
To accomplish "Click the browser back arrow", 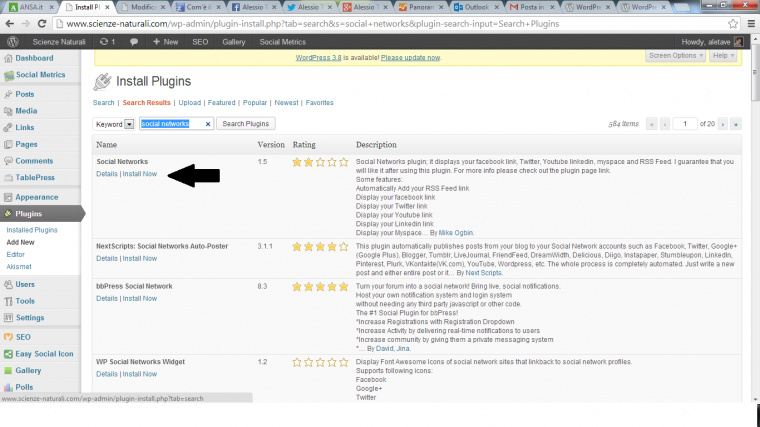I will (x=10, y=24).
